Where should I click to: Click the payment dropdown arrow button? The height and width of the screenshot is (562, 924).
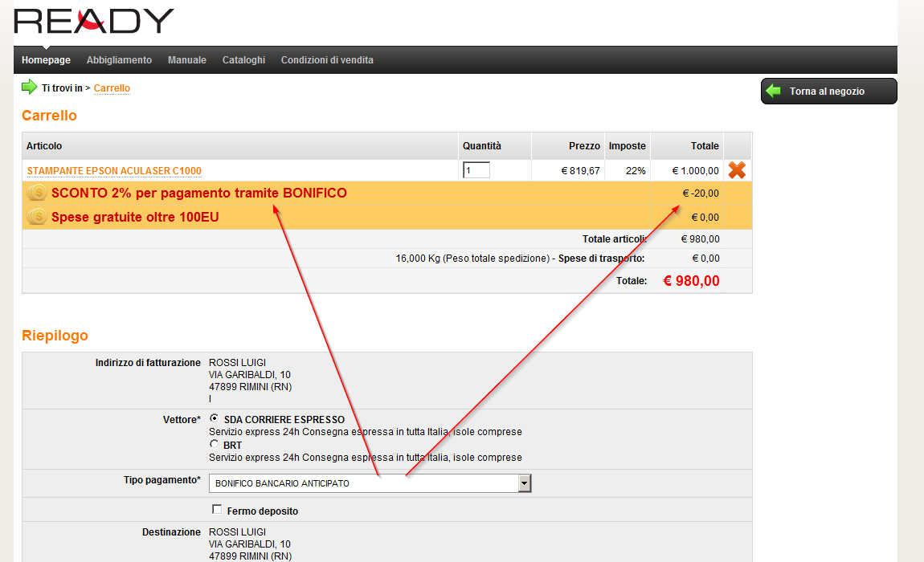click(525, 483)
